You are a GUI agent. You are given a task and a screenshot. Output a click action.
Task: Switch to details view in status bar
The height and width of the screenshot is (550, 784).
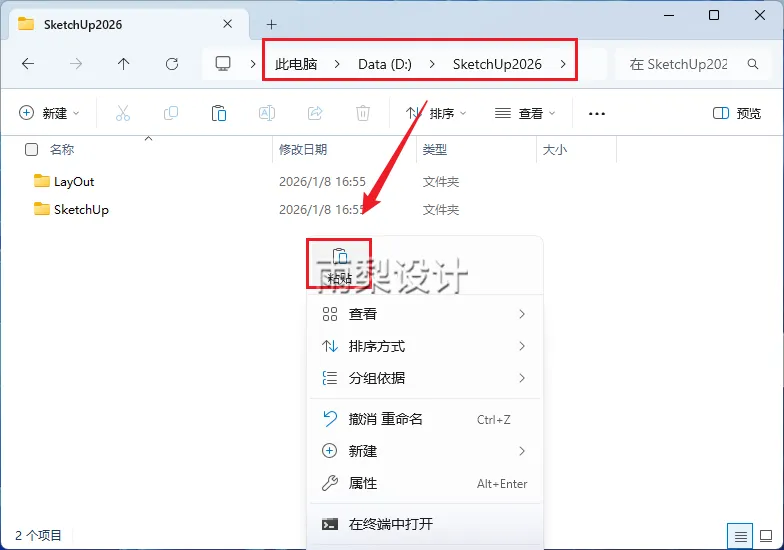coord(740,536)
